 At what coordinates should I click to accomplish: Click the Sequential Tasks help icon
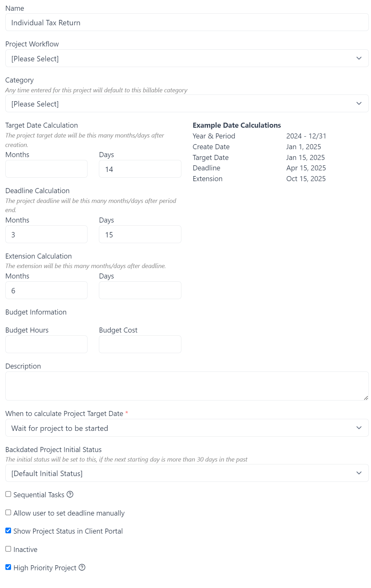tap(70, 494)
